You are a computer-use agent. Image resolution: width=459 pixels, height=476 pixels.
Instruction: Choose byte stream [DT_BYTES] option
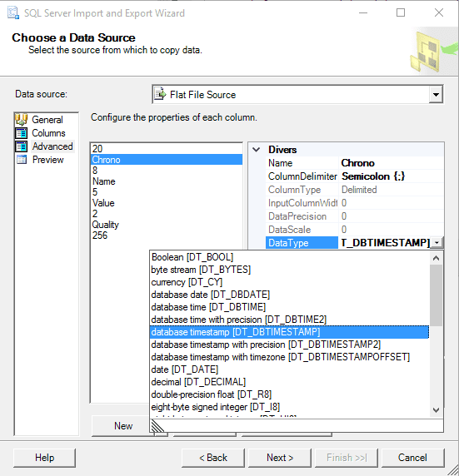[x=289, y=270]
